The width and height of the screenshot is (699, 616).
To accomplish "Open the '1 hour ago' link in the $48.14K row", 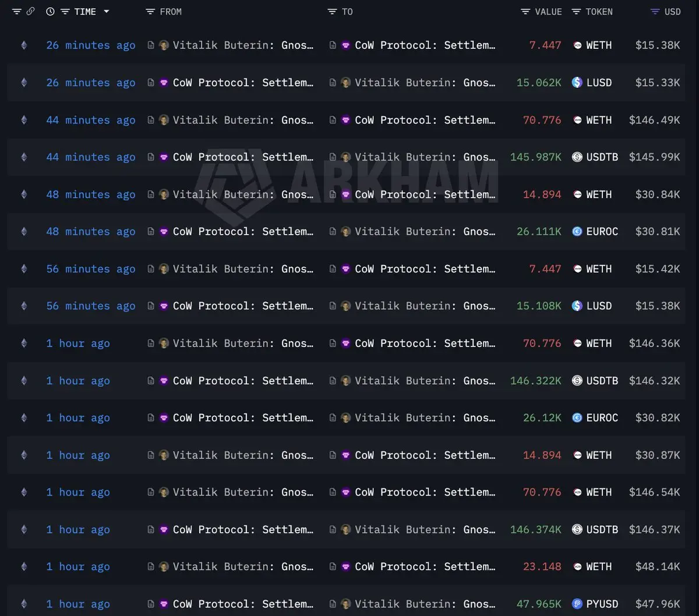I will 78,567.
